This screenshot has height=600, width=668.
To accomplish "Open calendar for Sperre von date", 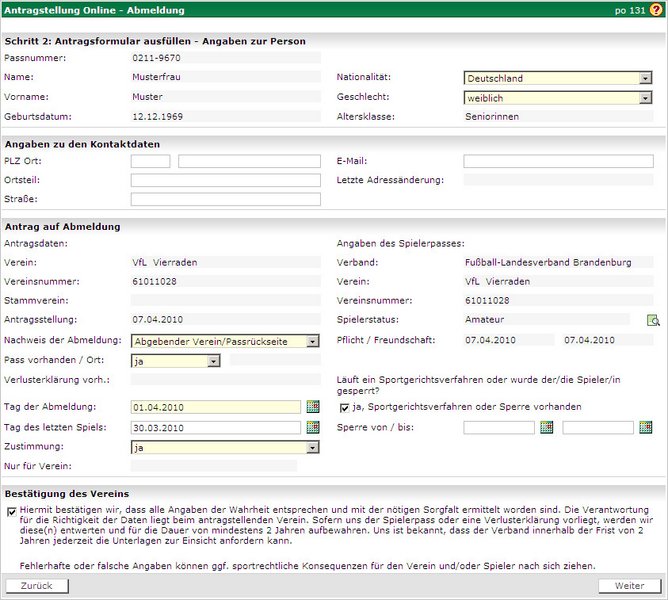I will tap(546, 428).
